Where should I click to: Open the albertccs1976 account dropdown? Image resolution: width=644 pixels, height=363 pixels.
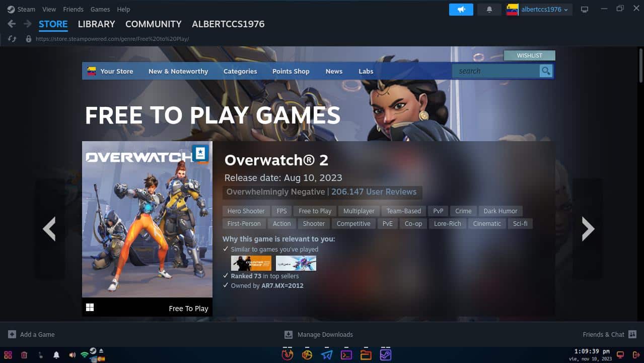click(539, 10)
